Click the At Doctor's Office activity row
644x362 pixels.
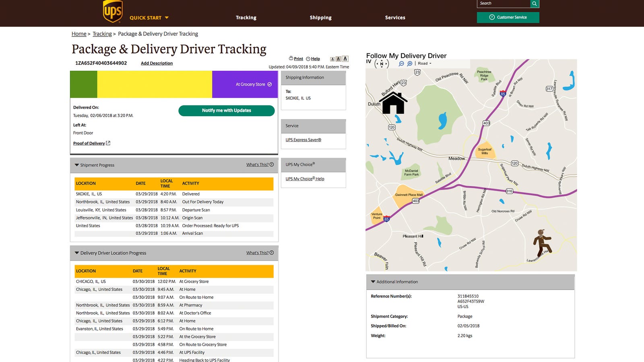pyautogui.click(x=174, y=313)
